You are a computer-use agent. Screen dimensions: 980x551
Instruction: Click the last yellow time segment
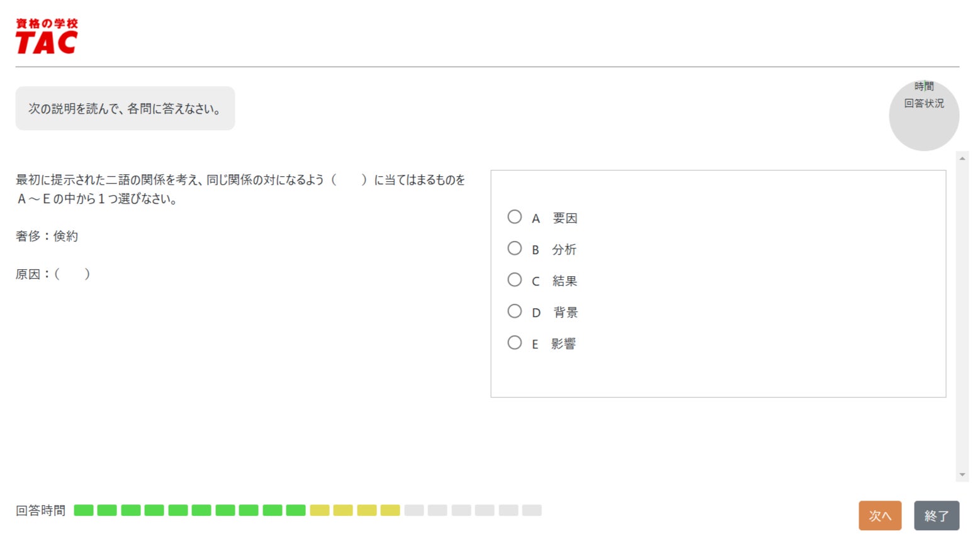(x=390, y=510)
